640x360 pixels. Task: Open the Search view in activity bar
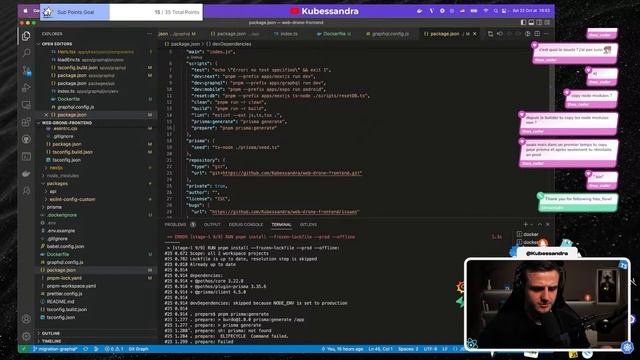[26, 53]
